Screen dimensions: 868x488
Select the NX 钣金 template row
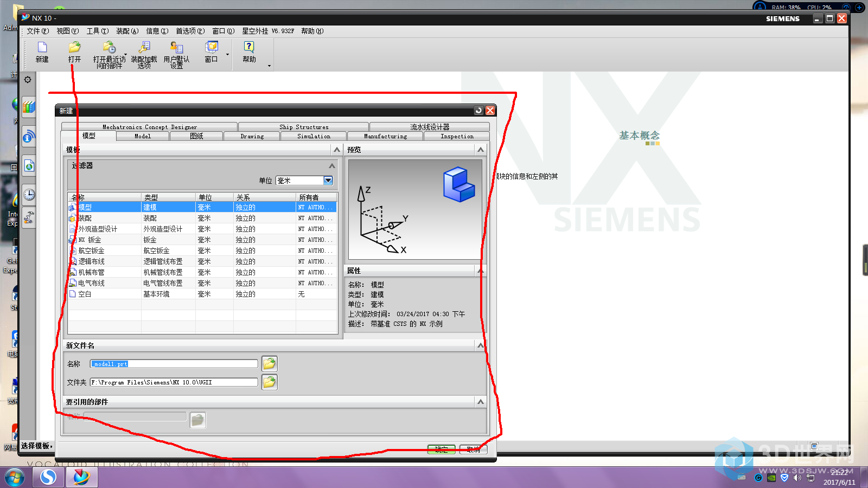coord(202,240)
